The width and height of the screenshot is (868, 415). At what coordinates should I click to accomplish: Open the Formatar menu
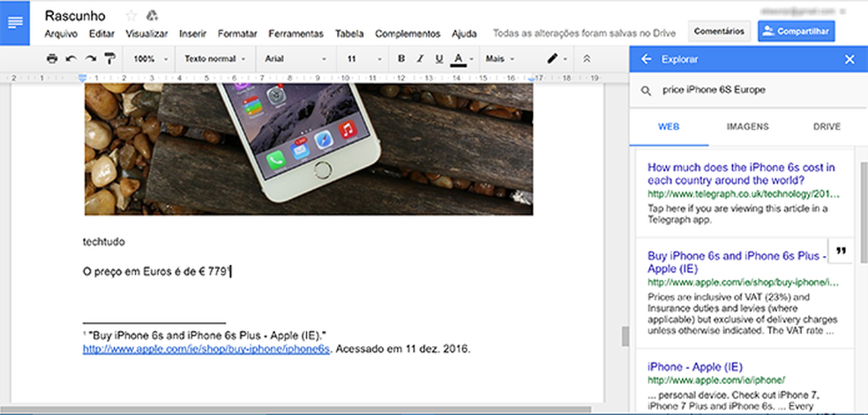(x=237, y=34)
